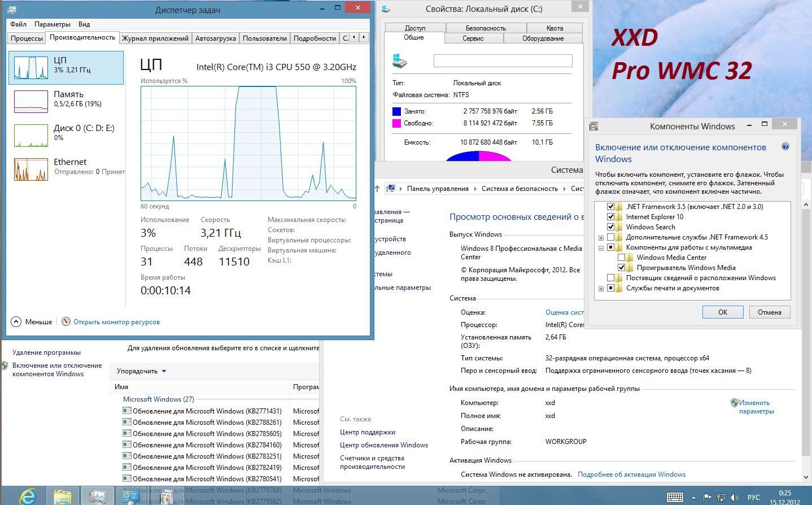Open breadcrumb arrow before Панель управления
This screenshot has height=505, width=812.
(401, 189)
